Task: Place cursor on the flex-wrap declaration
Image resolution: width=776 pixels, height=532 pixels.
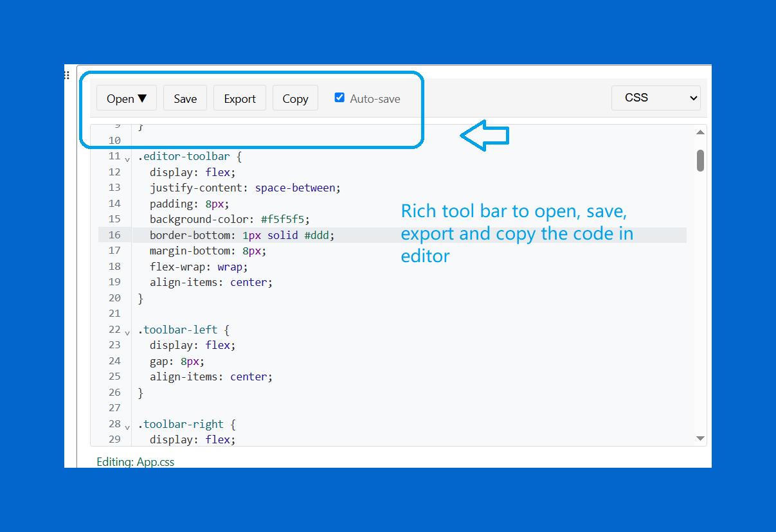Action: click(x=193, y=266)
